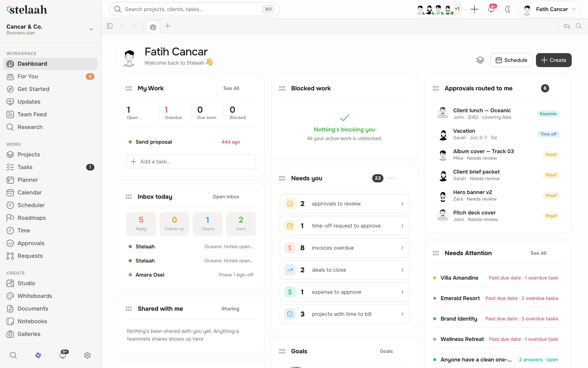Expand deals to close row
This screenshot has height=368, width=588.
345,270
